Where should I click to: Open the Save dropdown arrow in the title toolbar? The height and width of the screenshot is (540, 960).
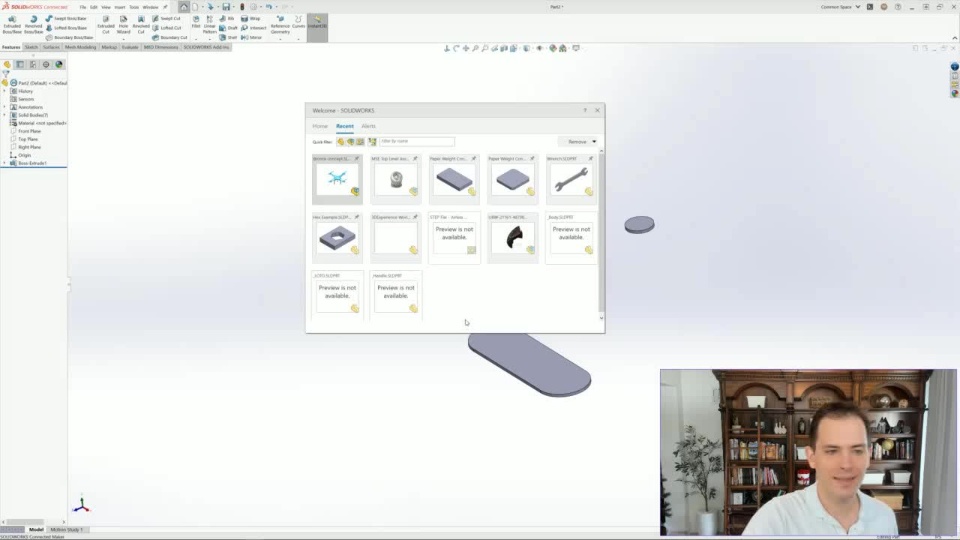tap(233, 7)
